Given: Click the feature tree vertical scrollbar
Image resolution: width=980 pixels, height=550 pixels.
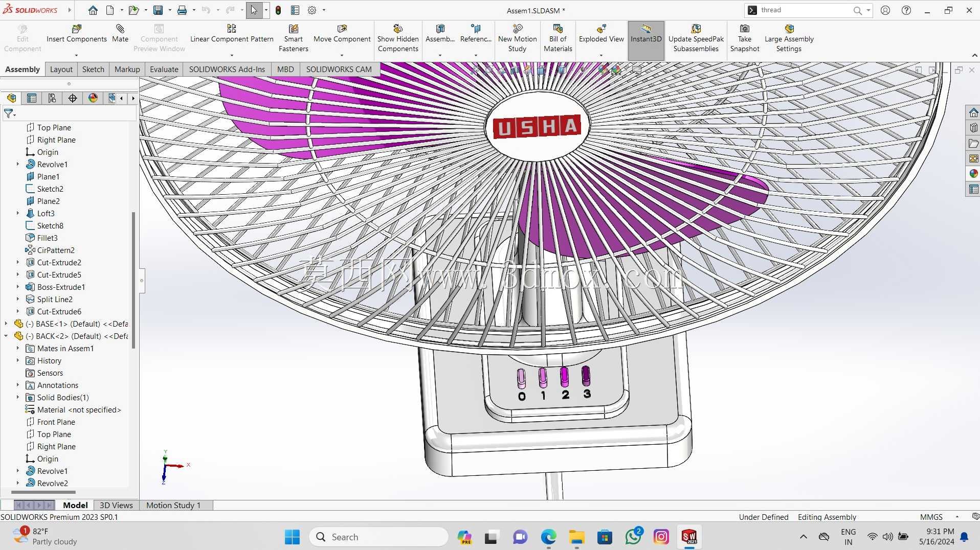Looking at the screenshot, I should [133, 280].
